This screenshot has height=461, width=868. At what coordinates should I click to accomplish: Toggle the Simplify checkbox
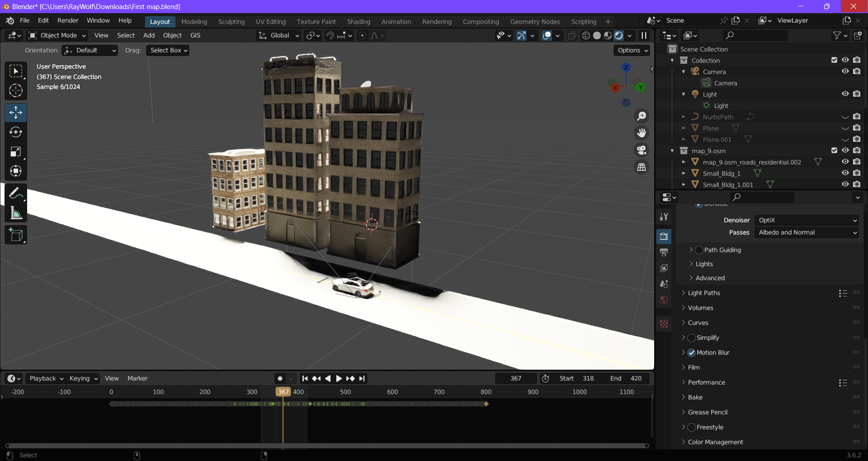691,338
